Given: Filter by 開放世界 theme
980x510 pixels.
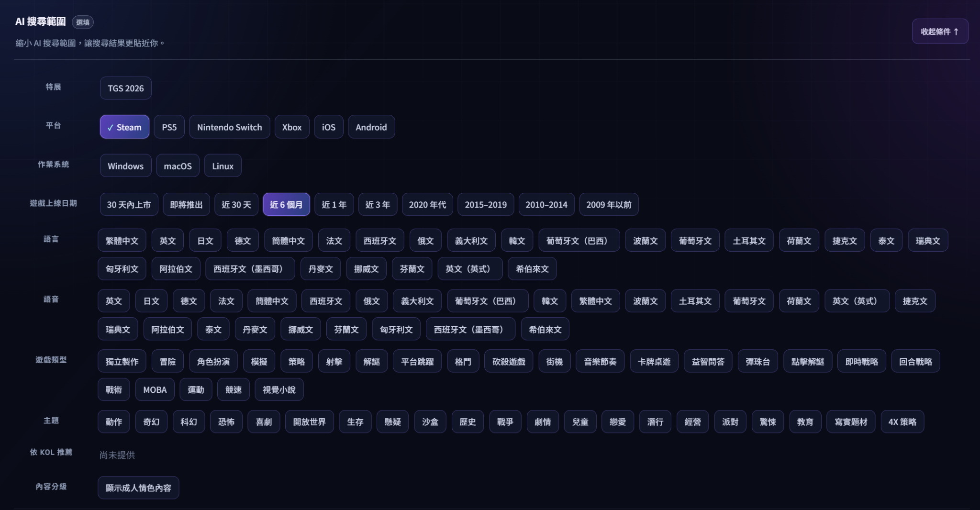Looking at the screenshot, I should click(310, 421).
